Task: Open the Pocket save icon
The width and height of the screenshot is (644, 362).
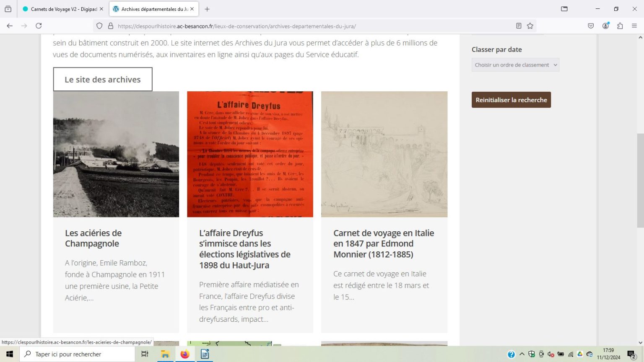Action: [591, 26]
